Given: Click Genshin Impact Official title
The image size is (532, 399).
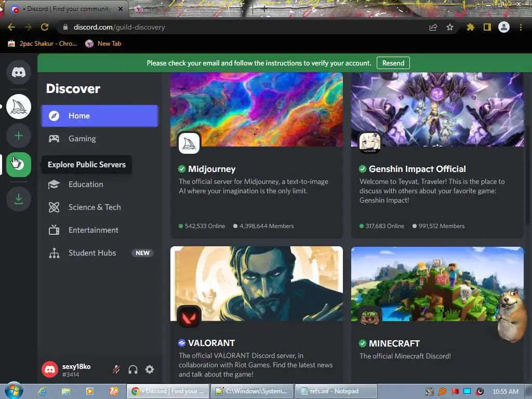Looking at the screenshot, I should click(417, 169).
